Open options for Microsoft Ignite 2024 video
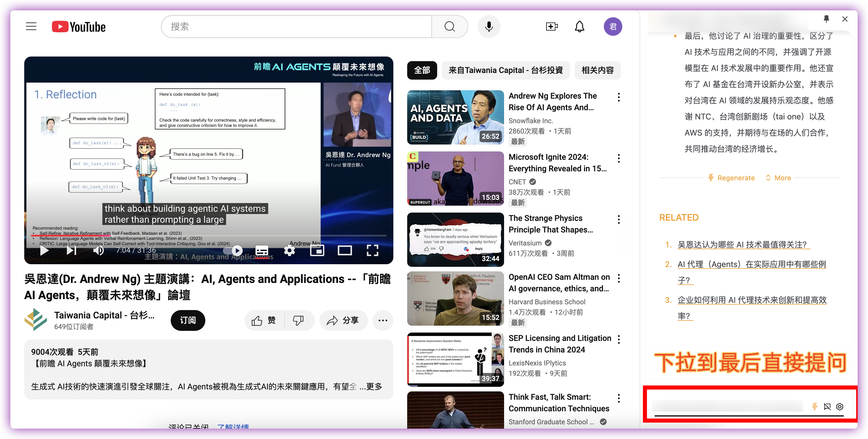Screen dimensions: 868x439 click(618, 158)
